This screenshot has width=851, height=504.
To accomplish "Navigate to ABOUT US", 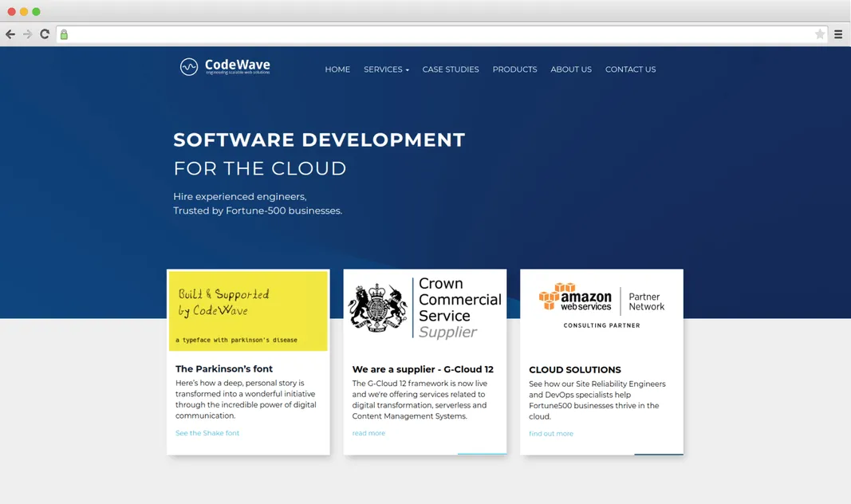I will tap(571, 69).
